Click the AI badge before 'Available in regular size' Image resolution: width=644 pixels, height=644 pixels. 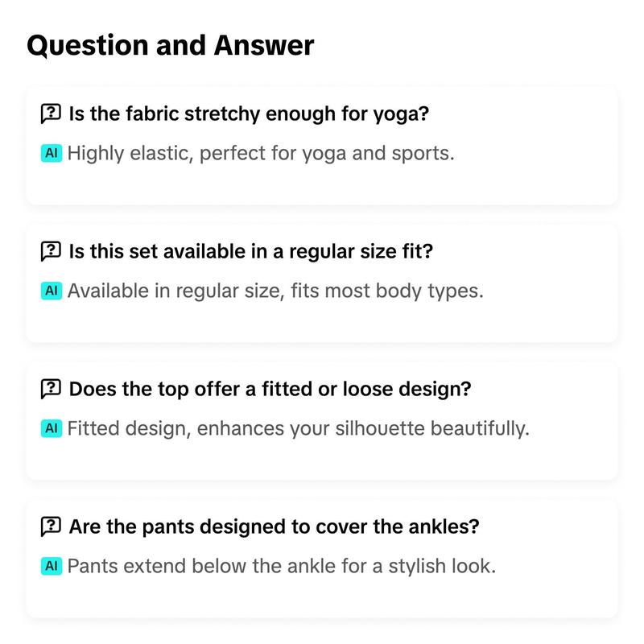[x=52, y=291]
